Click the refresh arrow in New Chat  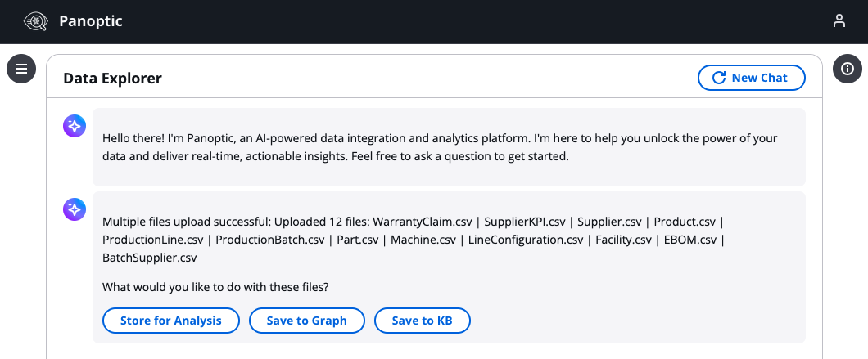719,78
